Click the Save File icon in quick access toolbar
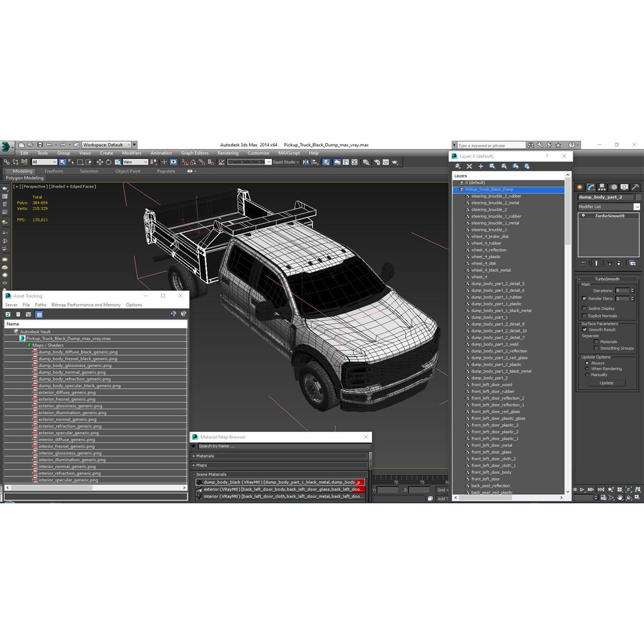The image size is (644, 644). pos(40,144)
